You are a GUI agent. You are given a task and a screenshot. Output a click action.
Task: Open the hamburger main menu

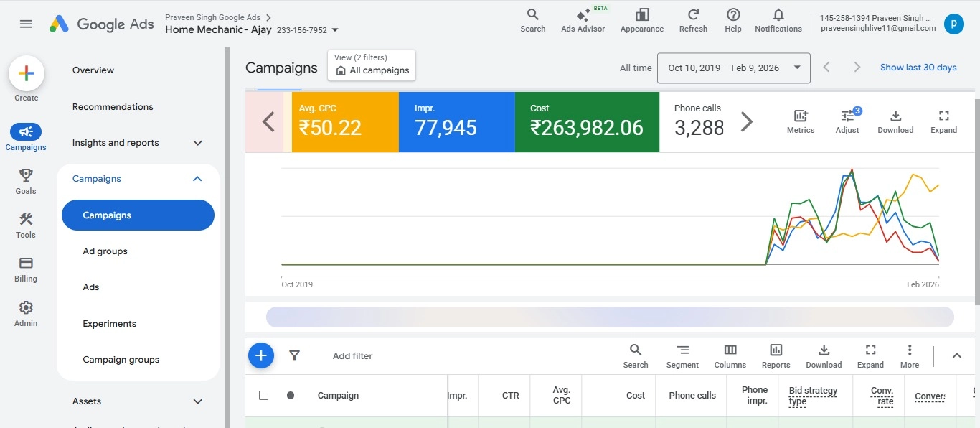click(26, 24)
